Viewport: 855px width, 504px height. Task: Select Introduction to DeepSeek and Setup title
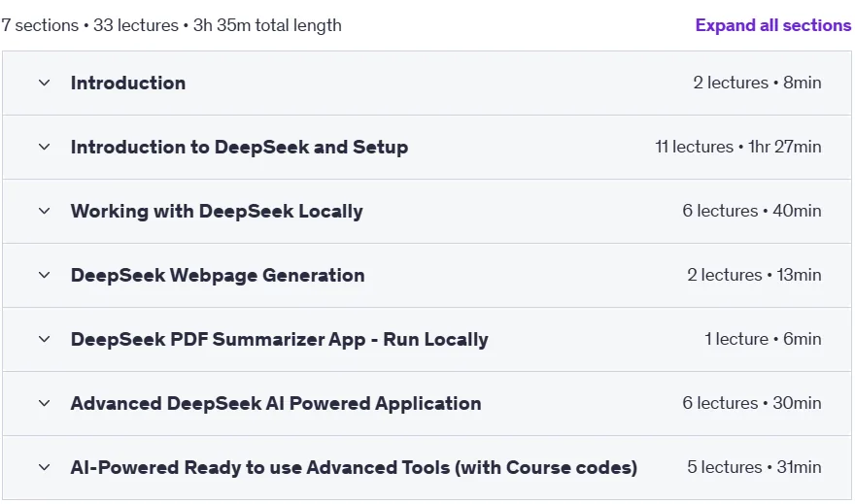click(x=239, y=147)
